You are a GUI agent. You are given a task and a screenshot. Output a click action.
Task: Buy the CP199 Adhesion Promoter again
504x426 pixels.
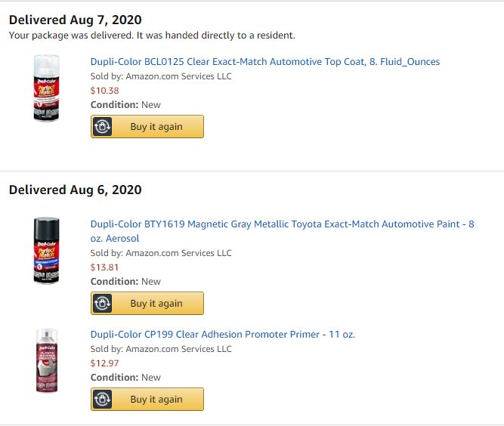[147, 400]
